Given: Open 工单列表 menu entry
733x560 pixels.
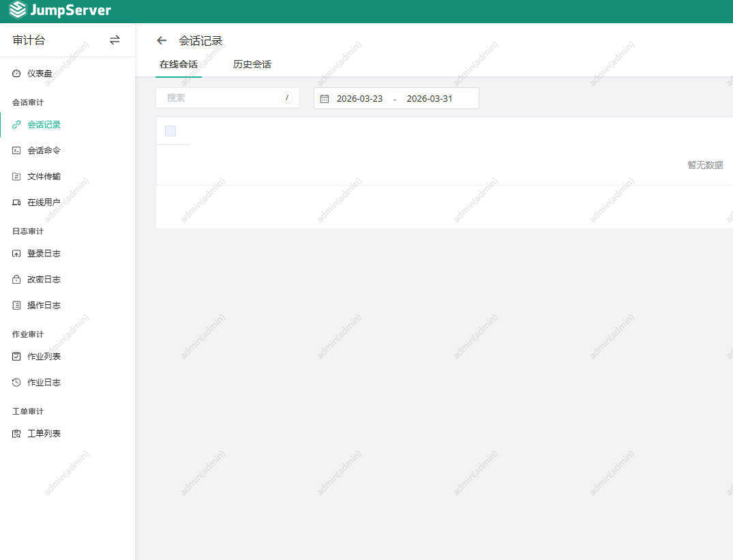Looking at the screenshot, I should [x=44, y=434].
